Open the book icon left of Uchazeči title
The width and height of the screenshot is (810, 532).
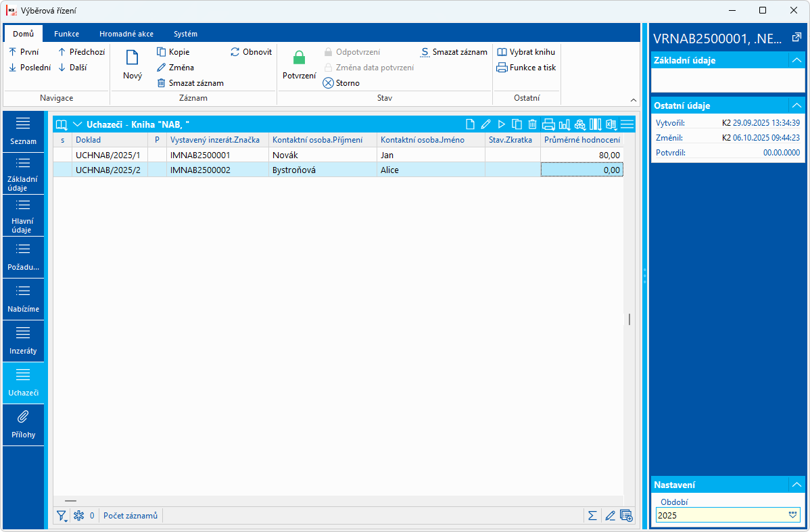[x=62, y=124]
